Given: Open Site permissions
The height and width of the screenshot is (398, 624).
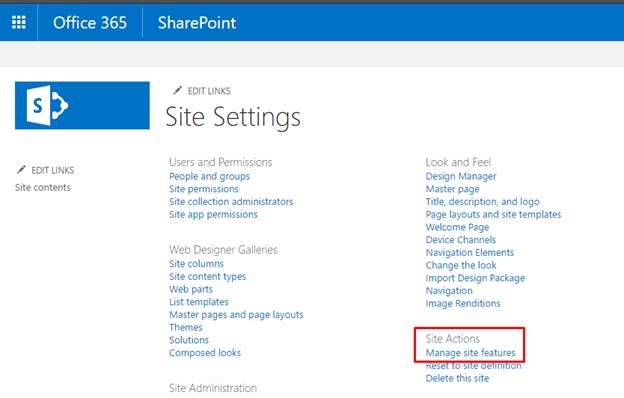Looking at the screenshot, I should (x=204, y=189).
